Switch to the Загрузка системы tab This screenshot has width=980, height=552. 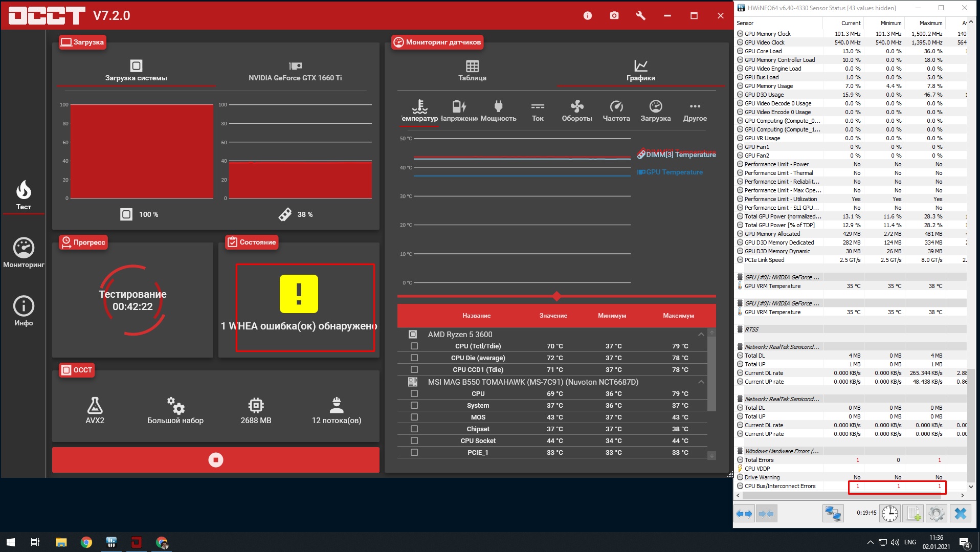click(x=136, y=71)
